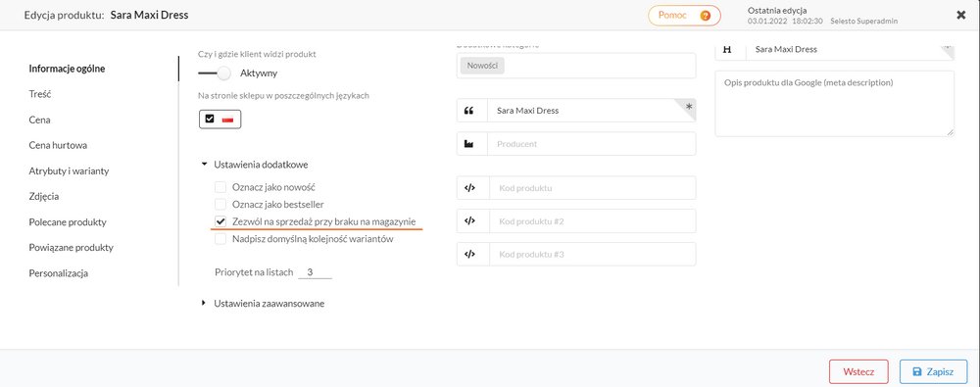Click the Google meta description textarea
The image size is (980, 387).
coord(834,103)
